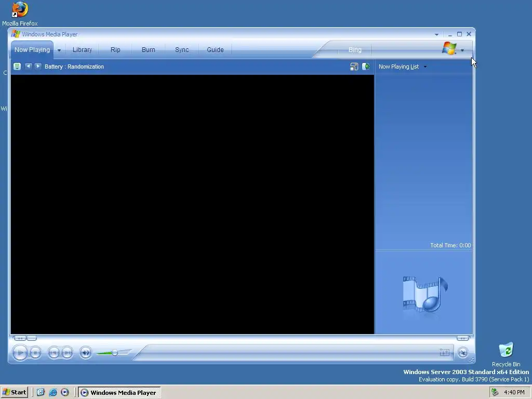Click the 4:40 PM taskbar clock
Screen dimensions: 532x399
pyautogui.click(x=514, y=392)
